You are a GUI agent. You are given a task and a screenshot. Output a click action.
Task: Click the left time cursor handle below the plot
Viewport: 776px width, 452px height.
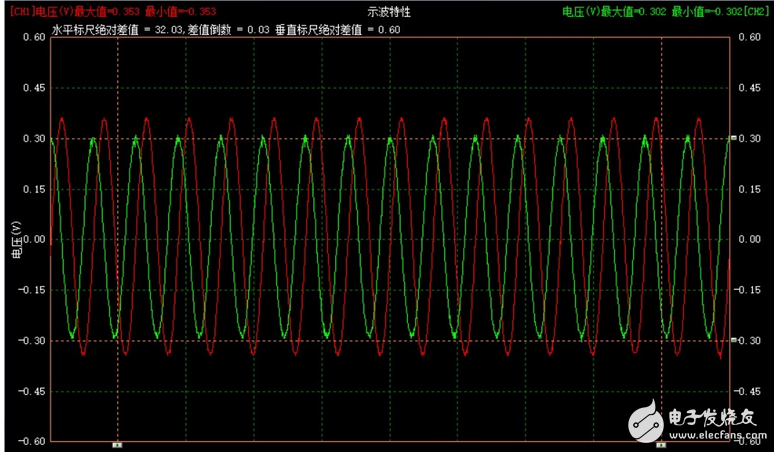pos(117,443)
